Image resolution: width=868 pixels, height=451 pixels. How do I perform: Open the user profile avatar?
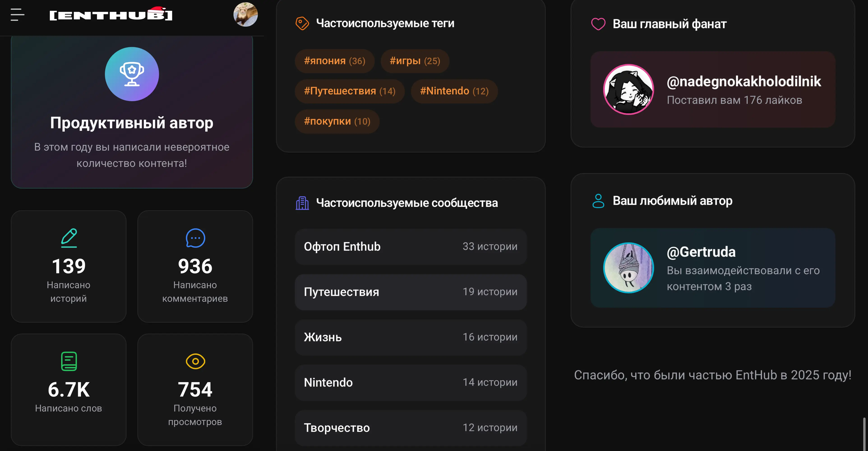[x=245, y=14]
